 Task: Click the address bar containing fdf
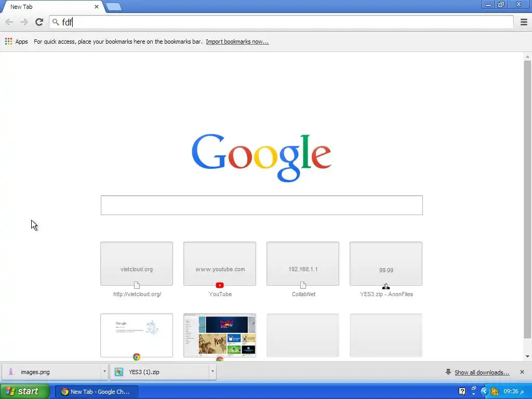281,22
